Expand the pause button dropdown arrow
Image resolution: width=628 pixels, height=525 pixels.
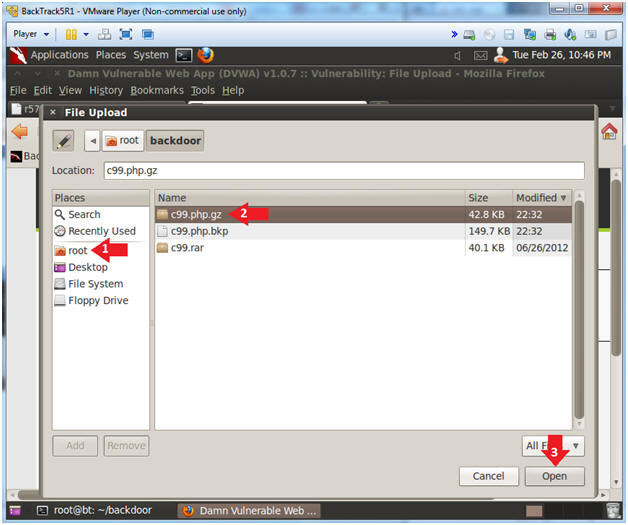point(86,34)
